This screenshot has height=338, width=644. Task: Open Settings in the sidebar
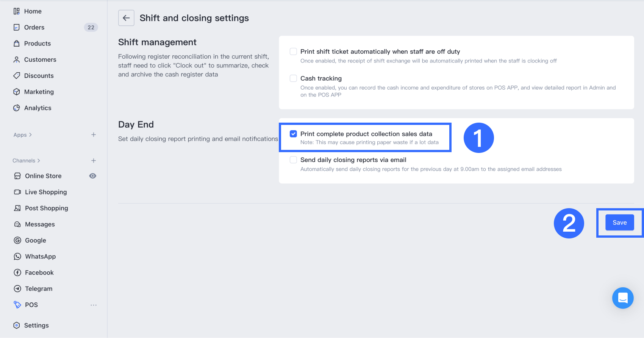tap(36, 326)
